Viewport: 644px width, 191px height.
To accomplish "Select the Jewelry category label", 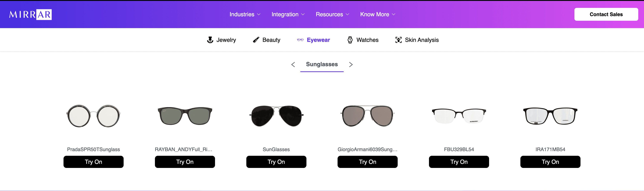I will [226, 40].
